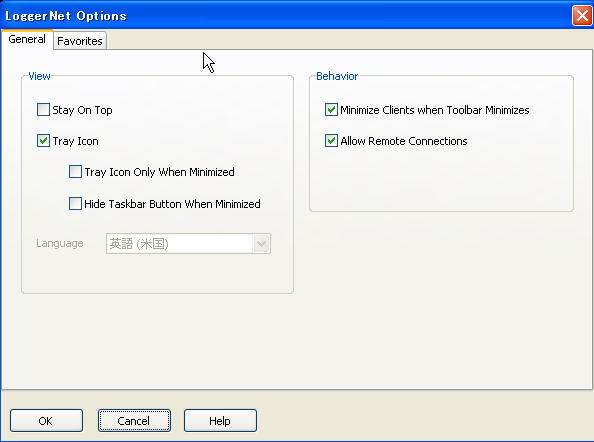Confirm settings with the OK button
594x442 pixels.
click(46, 420)
